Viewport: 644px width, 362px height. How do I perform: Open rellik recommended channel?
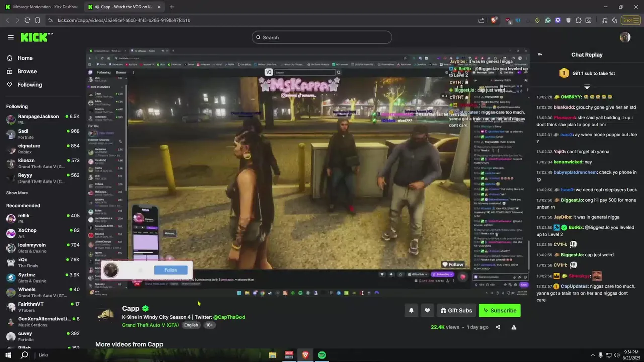[43, 218]
